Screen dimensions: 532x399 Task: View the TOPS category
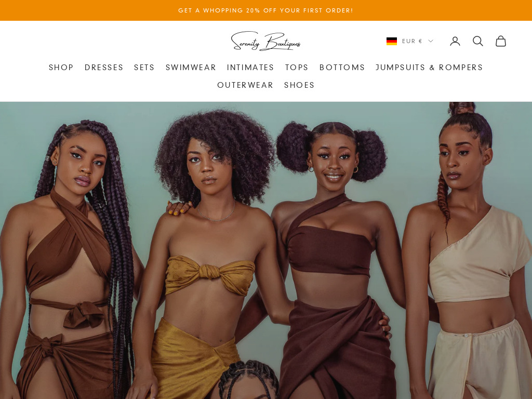[297, 67]
